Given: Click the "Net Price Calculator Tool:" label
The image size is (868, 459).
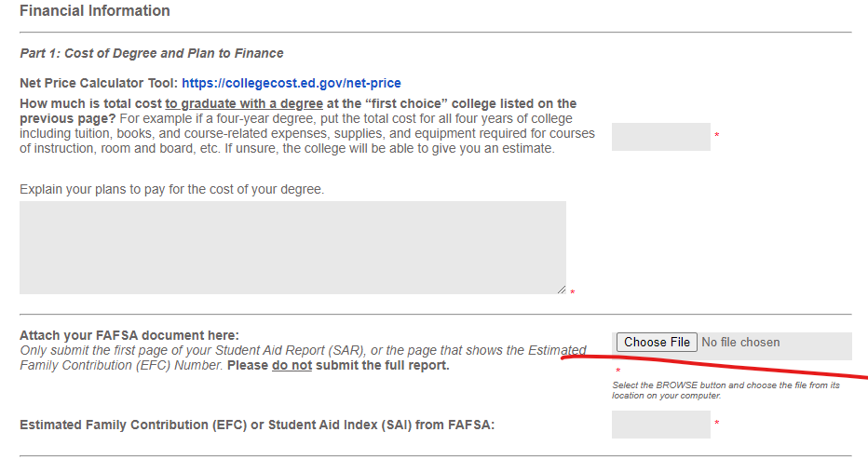Looking at the screenshot, I should point(99,84).
